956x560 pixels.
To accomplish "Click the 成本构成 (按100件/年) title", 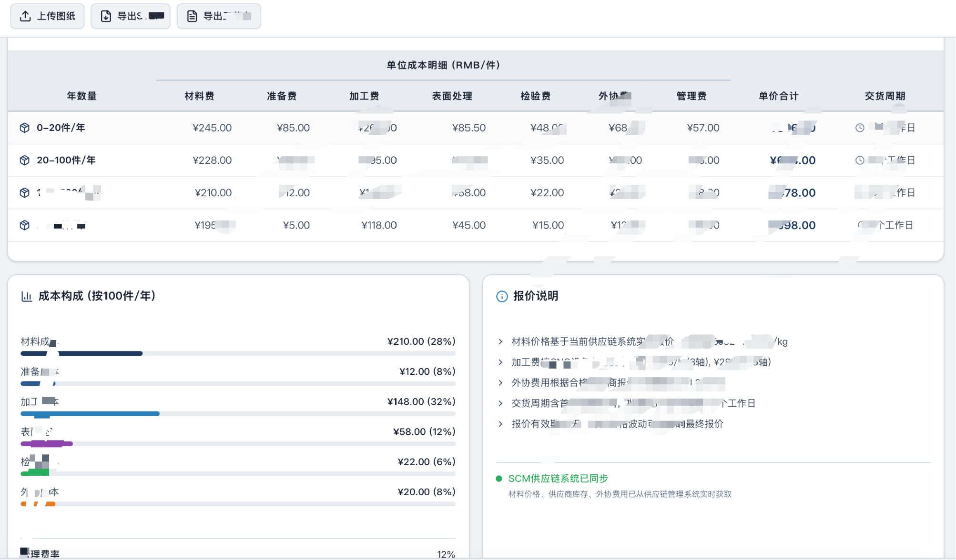I will pyautogui.click(x=97, y=296).
